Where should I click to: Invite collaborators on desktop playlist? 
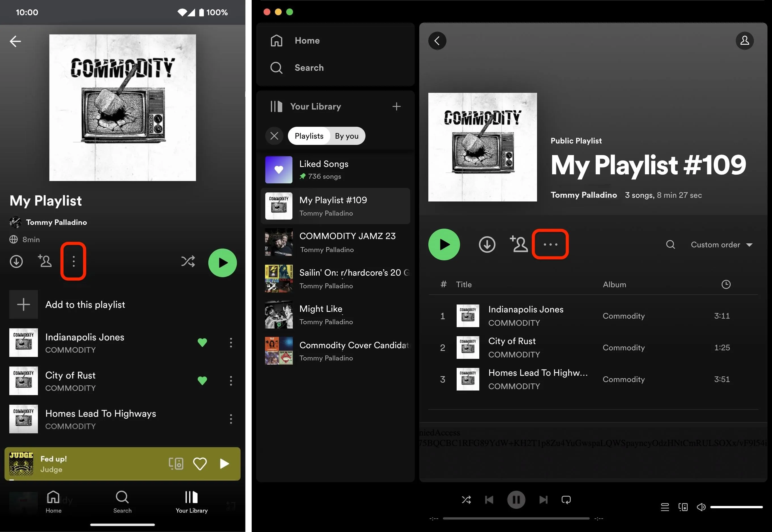coord(519,244)
